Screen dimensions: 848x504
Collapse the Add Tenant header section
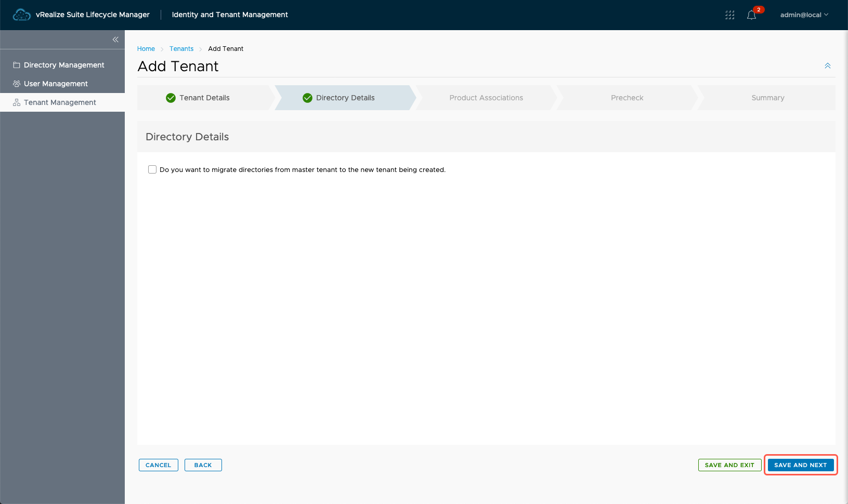[827, 66]
